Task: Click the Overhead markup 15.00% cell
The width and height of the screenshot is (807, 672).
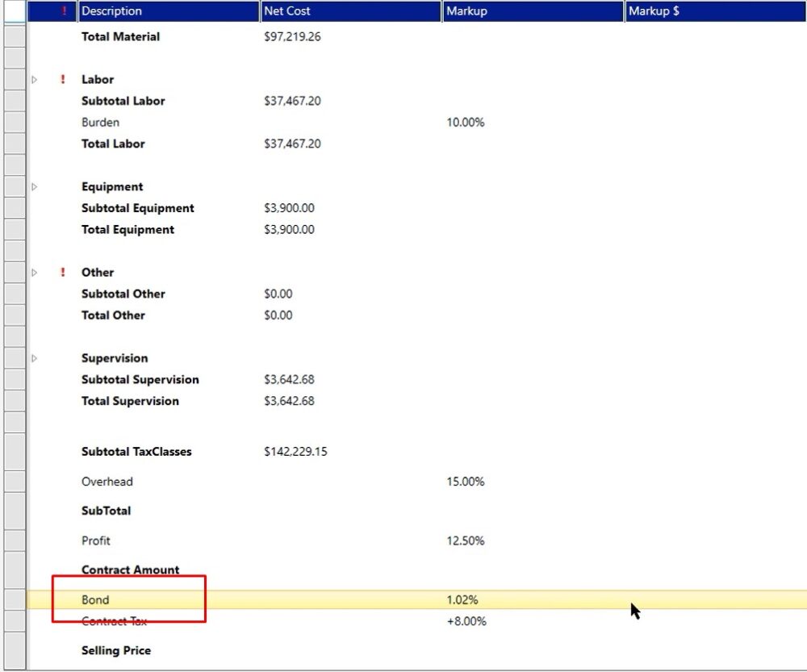Action: coord(465,482)
